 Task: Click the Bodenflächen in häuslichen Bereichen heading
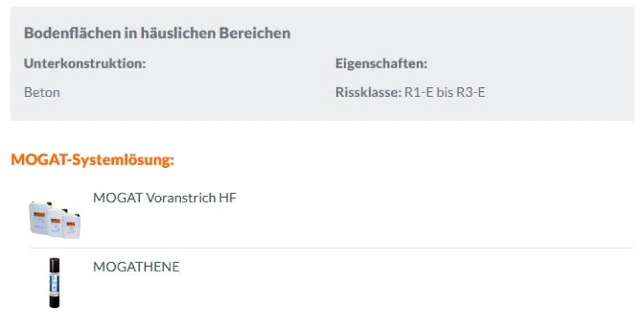click(157, 33)
